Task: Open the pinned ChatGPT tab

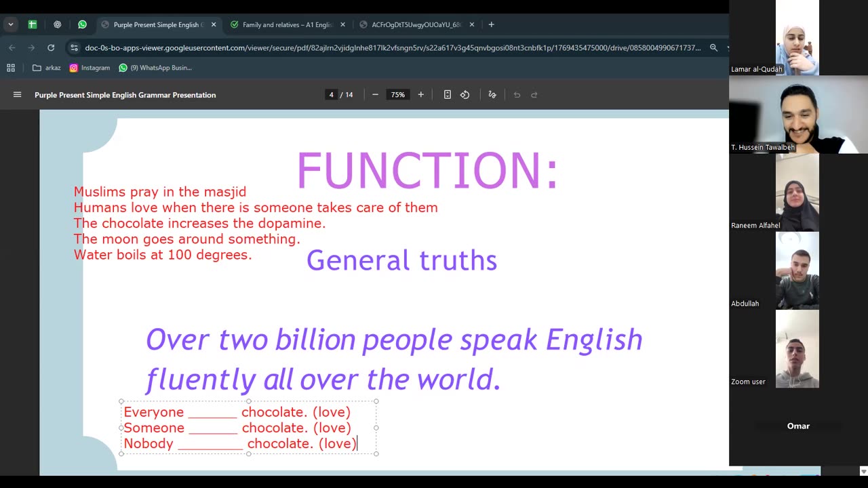Action: click(57, 24)
